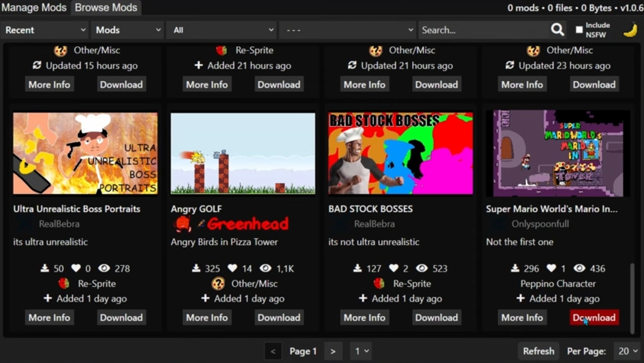Click Re-Sprite category icon on BAD STOCK BOSSES
This screenshot has height=363, width=644.
(379, 283)
